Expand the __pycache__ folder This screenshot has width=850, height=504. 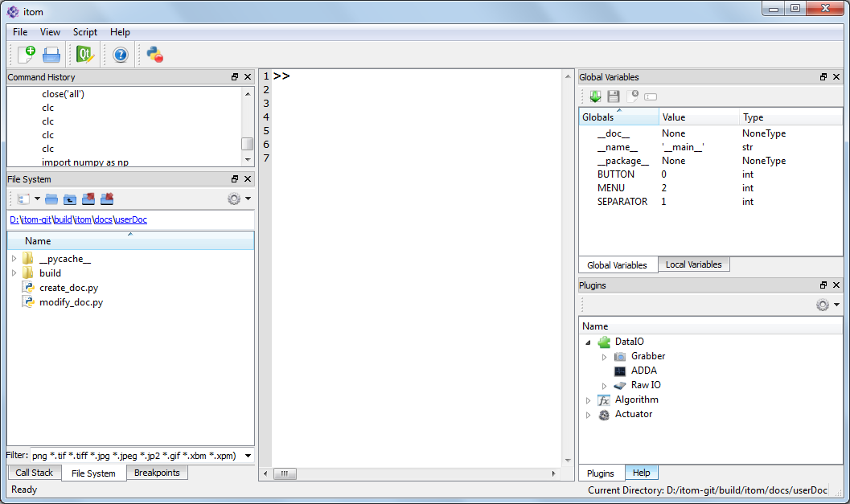point(14,259)
